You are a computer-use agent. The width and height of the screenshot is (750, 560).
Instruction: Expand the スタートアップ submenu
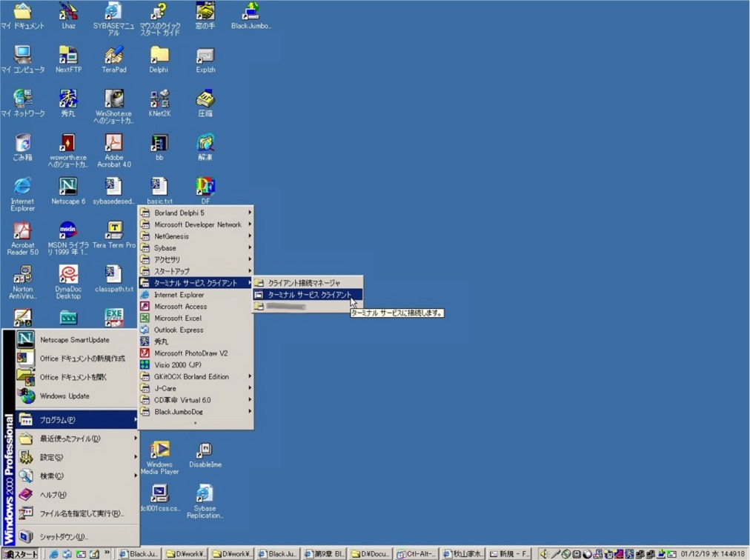196,271
